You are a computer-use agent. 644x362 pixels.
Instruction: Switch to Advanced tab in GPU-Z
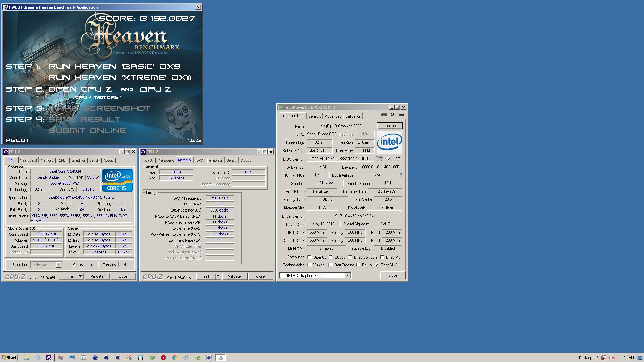tap(333, 116)
